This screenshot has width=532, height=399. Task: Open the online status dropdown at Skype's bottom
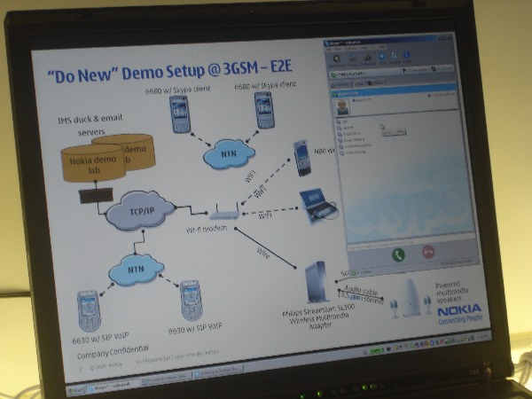coord(356,273)
